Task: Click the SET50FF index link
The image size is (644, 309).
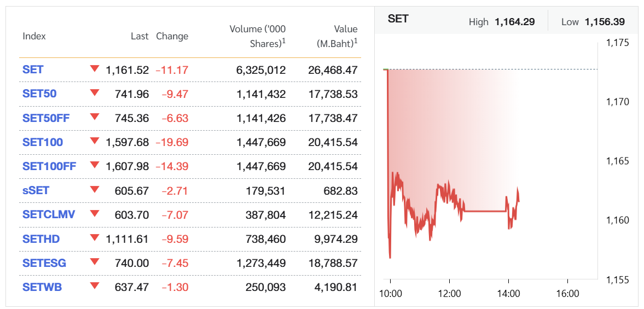Action: pos(46,118)
